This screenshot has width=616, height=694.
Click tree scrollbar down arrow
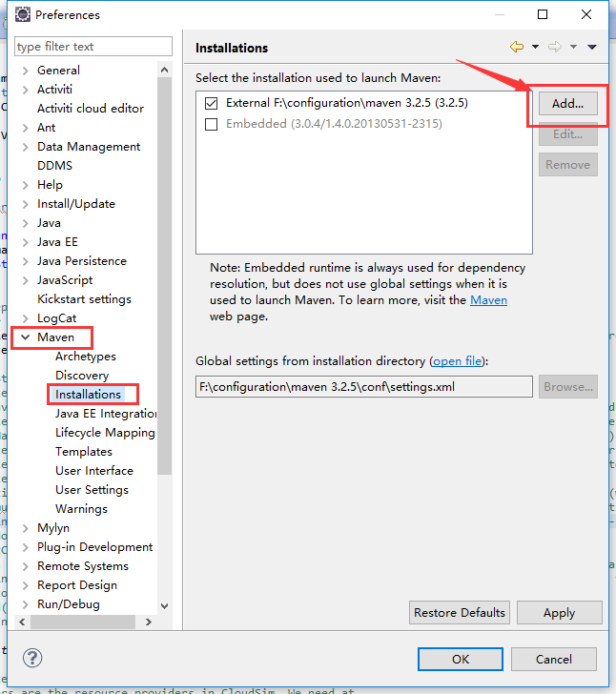164,606
